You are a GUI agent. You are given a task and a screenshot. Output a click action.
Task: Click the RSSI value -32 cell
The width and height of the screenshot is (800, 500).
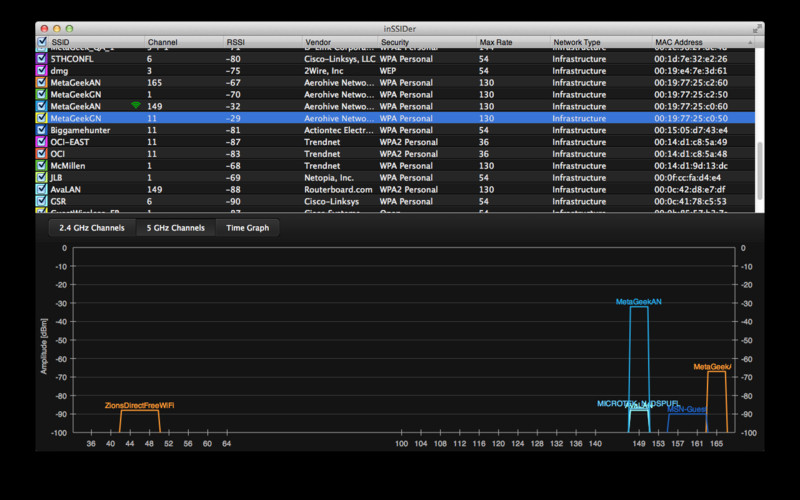coord(233,106)
